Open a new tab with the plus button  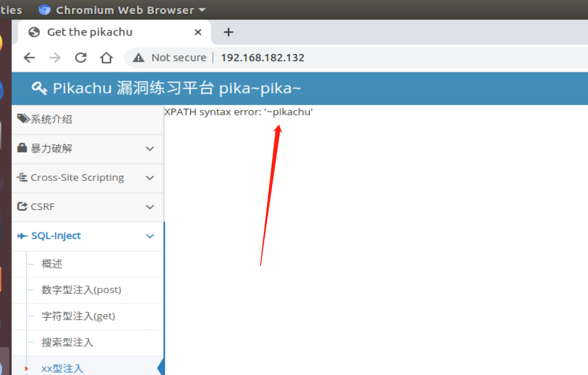228,32
